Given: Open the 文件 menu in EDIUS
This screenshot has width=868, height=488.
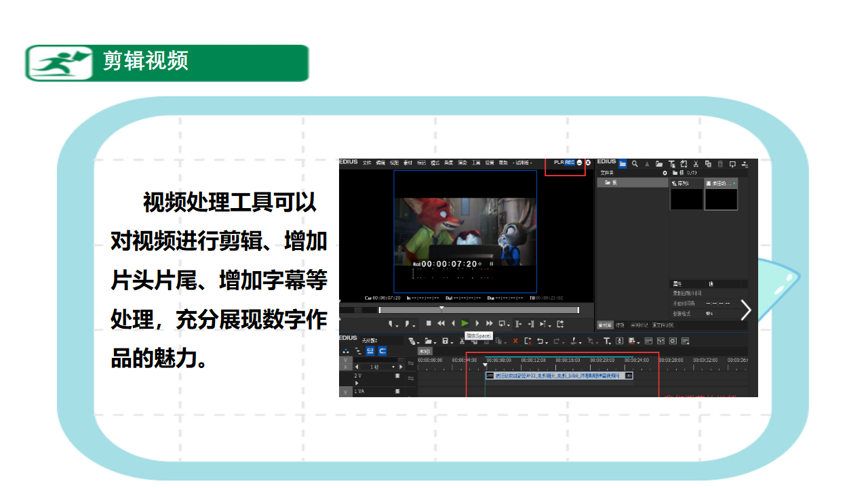Looking at the screenshot, I should point(367,163).
